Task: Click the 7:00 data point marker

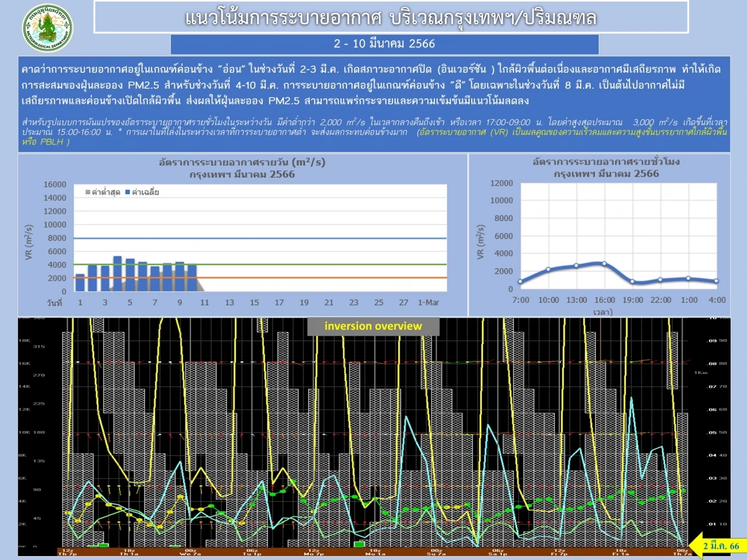Action: point(520,282)
